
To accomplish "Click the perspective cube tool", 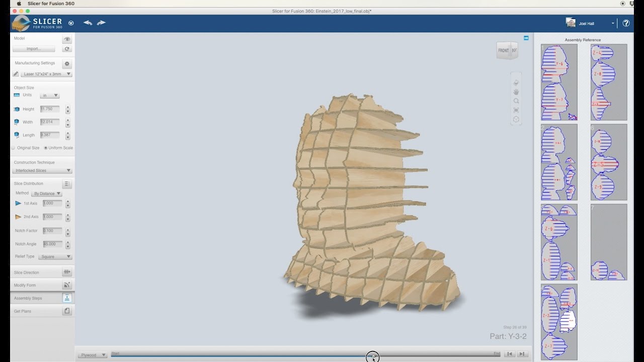I will click(516, 120).
